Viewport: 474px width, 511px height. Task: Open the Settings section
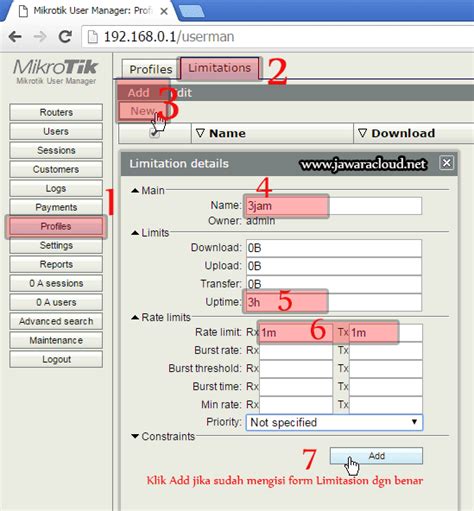point(56,245)
